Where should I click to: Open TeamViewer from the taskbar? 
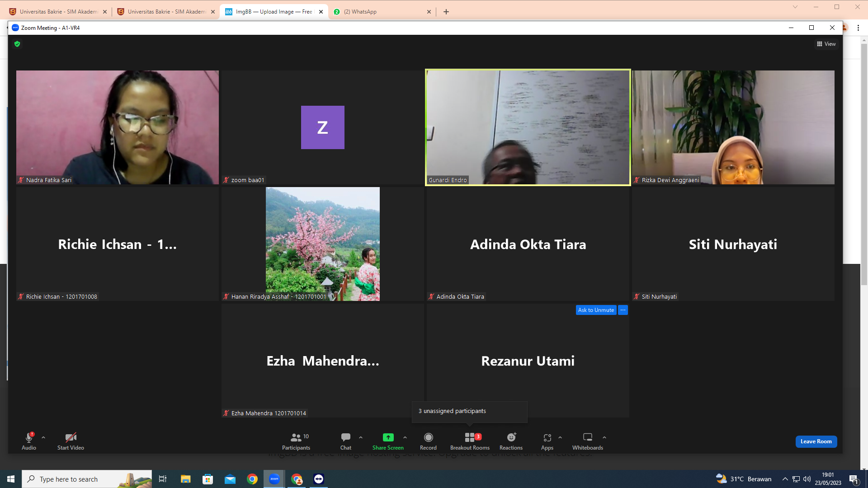pos(319,479)
